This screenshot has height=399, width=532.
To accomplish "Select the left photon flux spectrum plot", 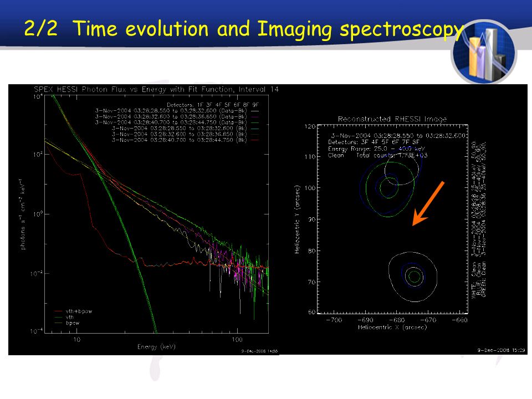I will pos(144,219).
